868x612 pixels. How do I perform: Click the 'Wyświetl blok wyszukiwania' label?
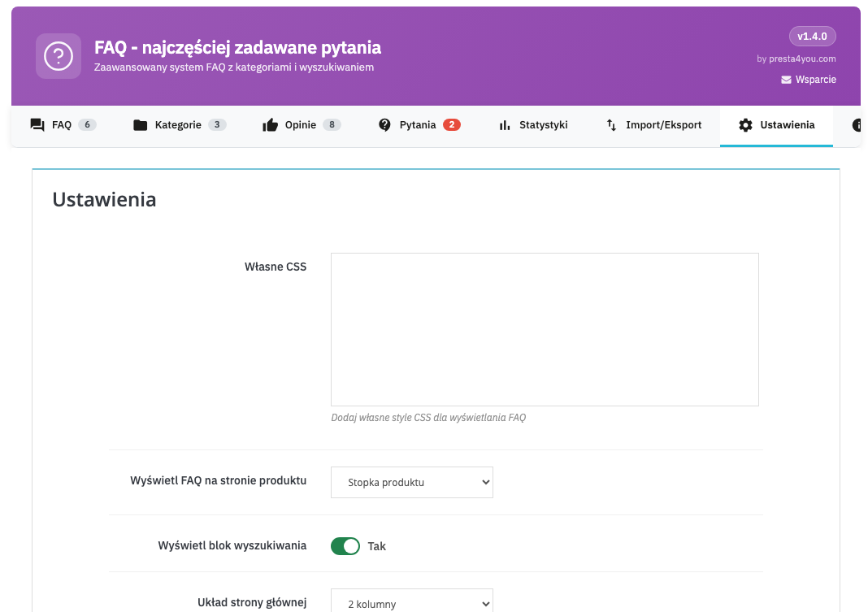coord(232,545)
